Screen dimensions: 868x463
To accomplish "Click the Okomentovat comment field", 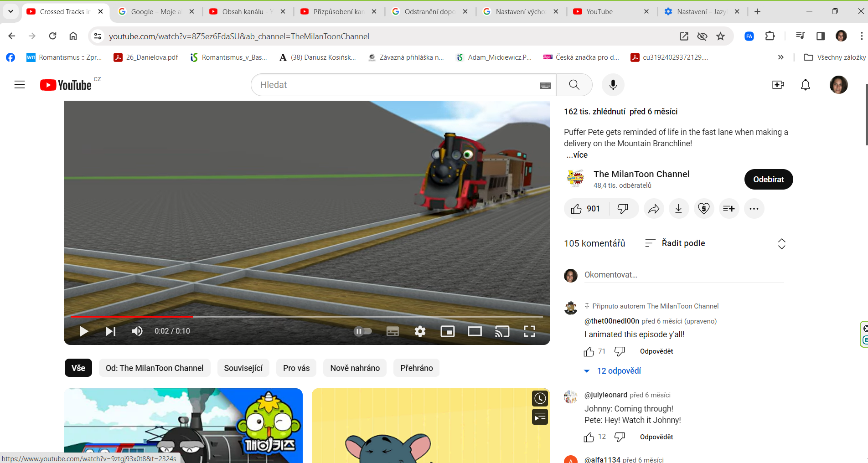I will click(x=684, y=275).
